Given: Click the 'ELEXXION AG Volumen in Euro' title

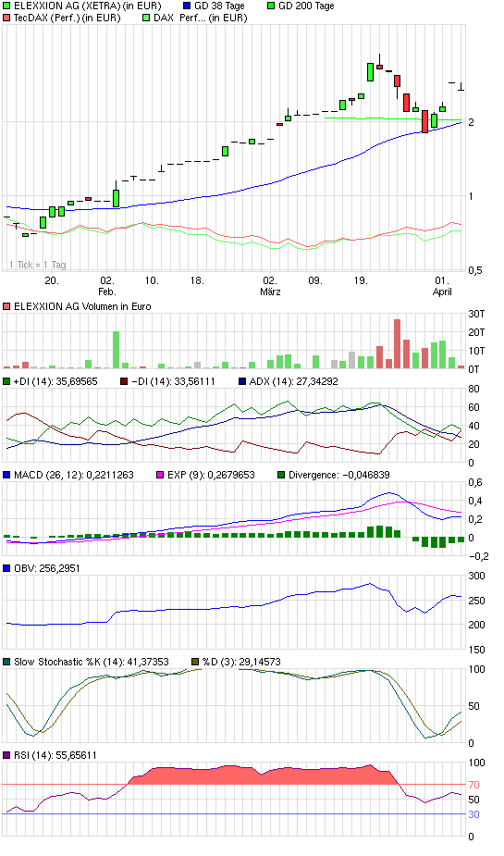Looking at the screenshot, I should click(x=82, y=306).
